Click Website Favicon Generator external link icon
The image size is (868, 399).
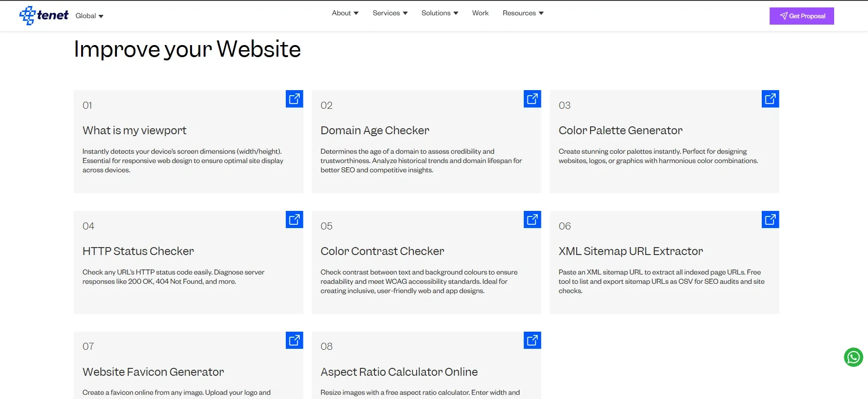point(294,340)
